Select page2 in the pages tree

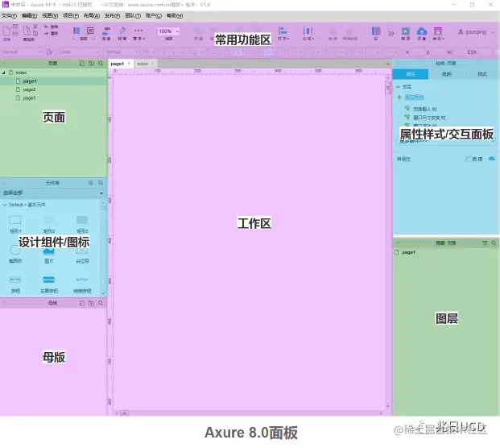pos(29,89)
